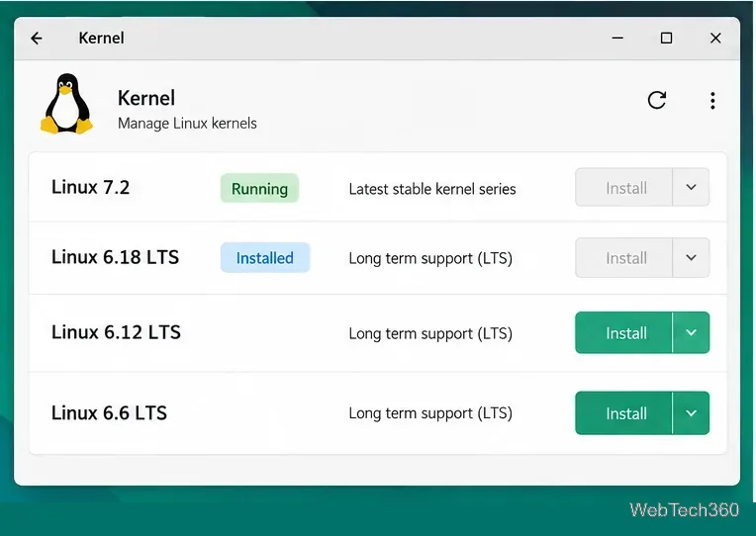The height and width of the screenshot is (536, 756).
Task: Expand the dropdown arrow for Linux 6.12 LTS
Action: [x=691, y=332]
